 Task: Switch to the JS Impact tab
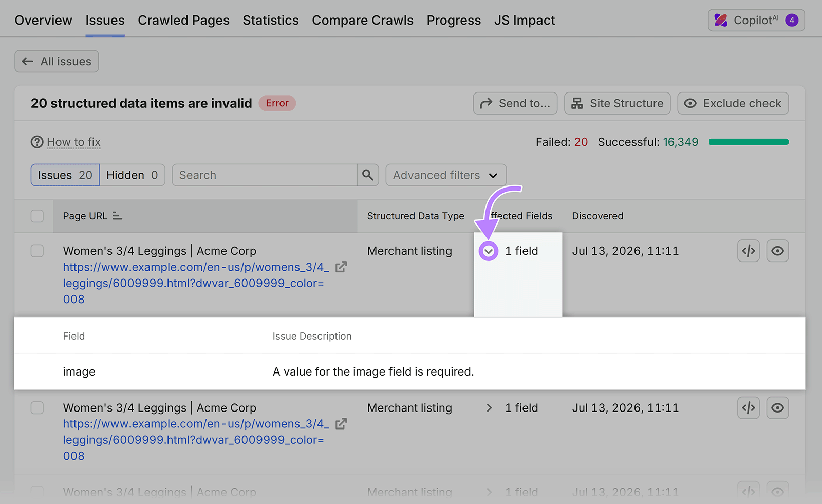click(x=525, y=20)
